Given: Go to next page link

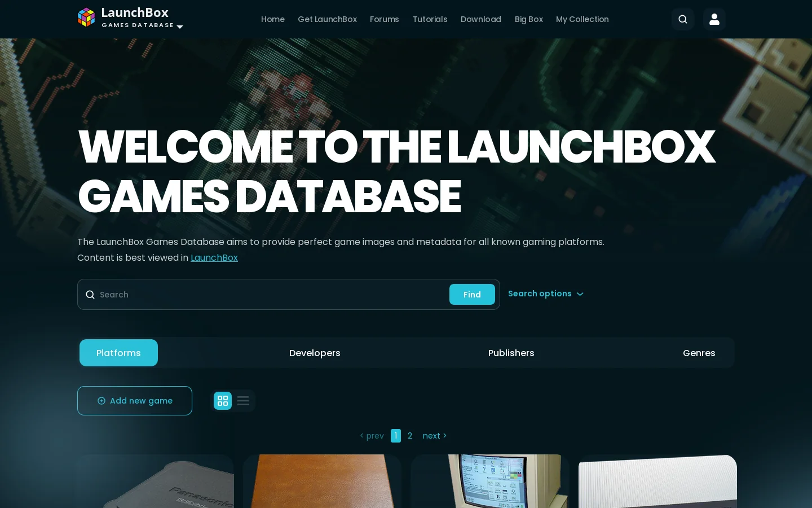Looking at the screenshot, I should pyautogui.click(x=434, y=436).
